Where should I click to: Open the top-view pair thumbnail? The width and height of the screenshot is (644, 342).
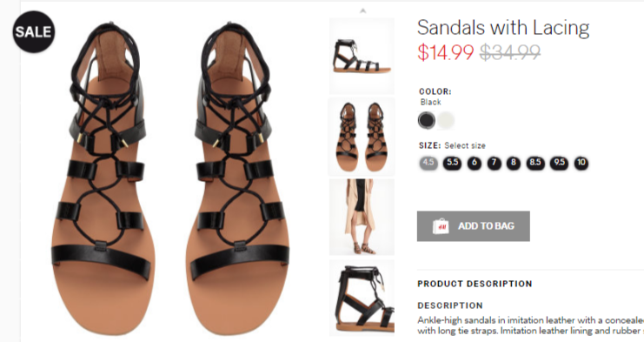pyautogui.click(x=362, y=137)
